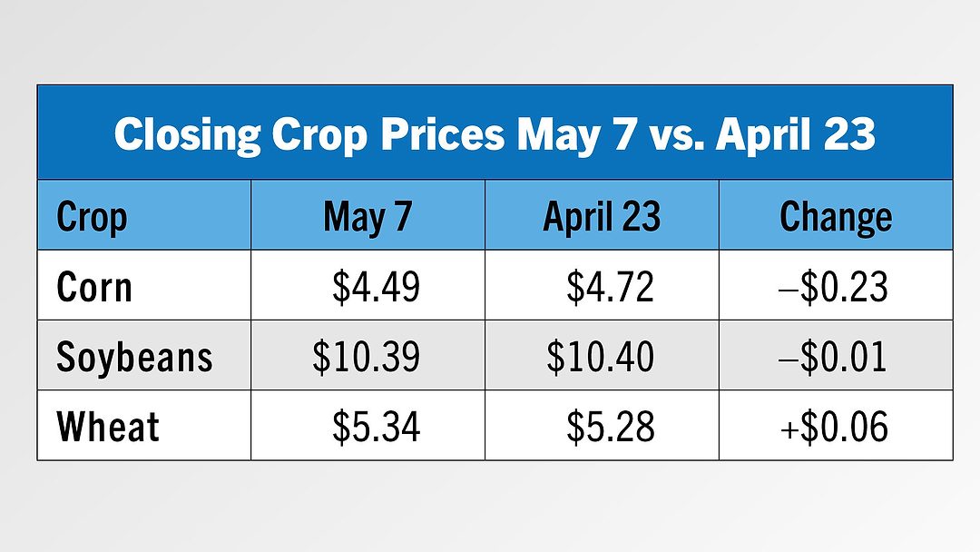Click the words "Closing Crop Prices" in the title
Screen dimensions: 980x552
coord(309,134)
